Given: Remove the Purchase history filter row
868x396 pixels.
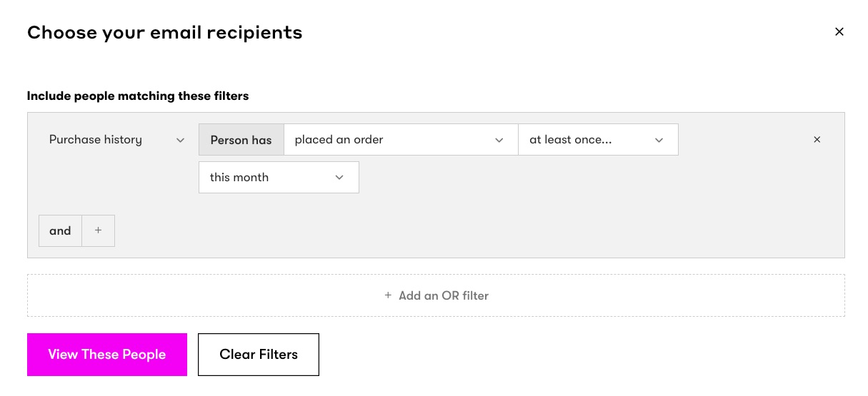Looking at the screenshot, I should coord(817,140).
